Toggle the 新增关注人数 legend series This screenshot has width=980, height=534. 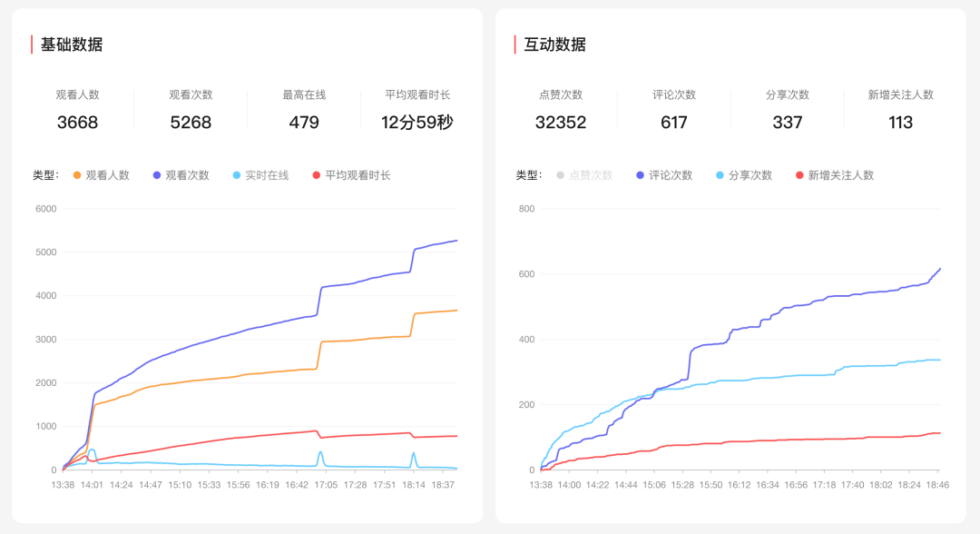[x=835, y=175]
